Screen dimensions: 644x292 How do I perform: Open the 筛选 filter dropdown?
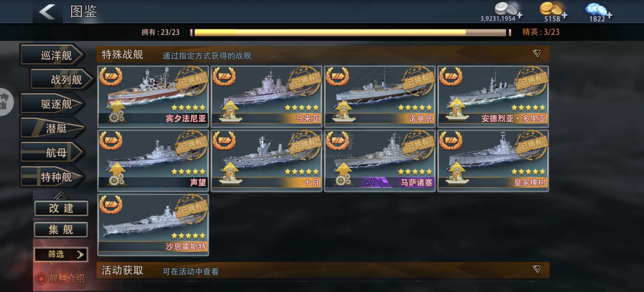[x=61, y=255]
